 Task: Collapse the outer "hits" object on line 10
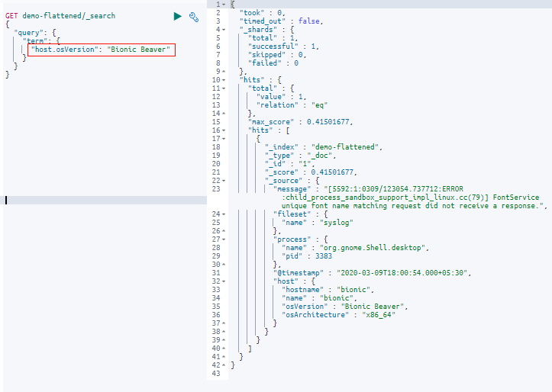224,80
